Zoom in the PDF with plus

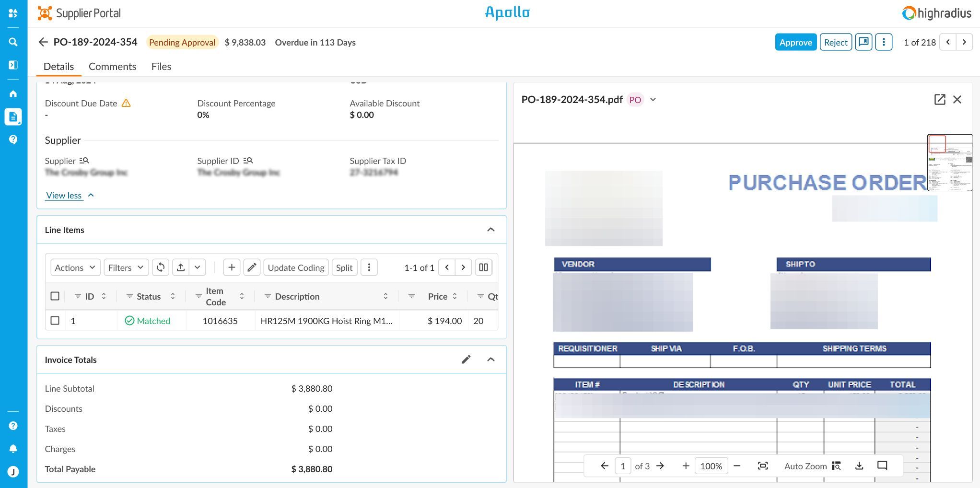(686, 466)
